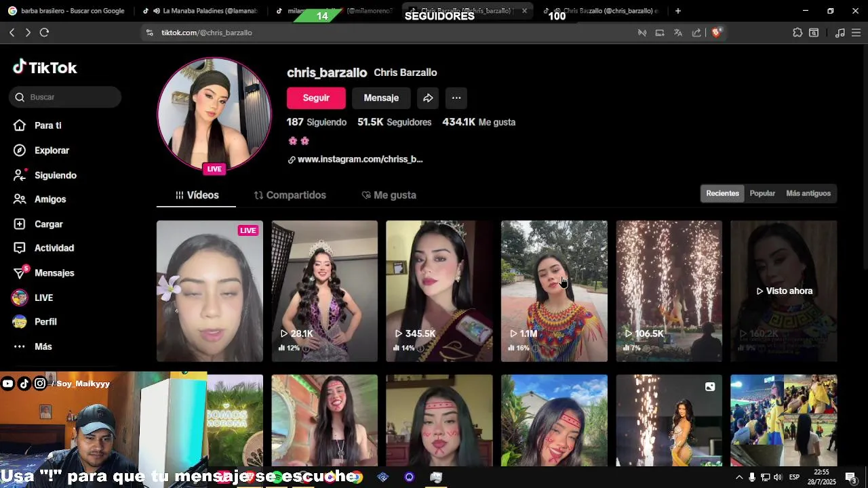Go back in browser history
Screen dimensions: 868x488
[x=12, y=33]
